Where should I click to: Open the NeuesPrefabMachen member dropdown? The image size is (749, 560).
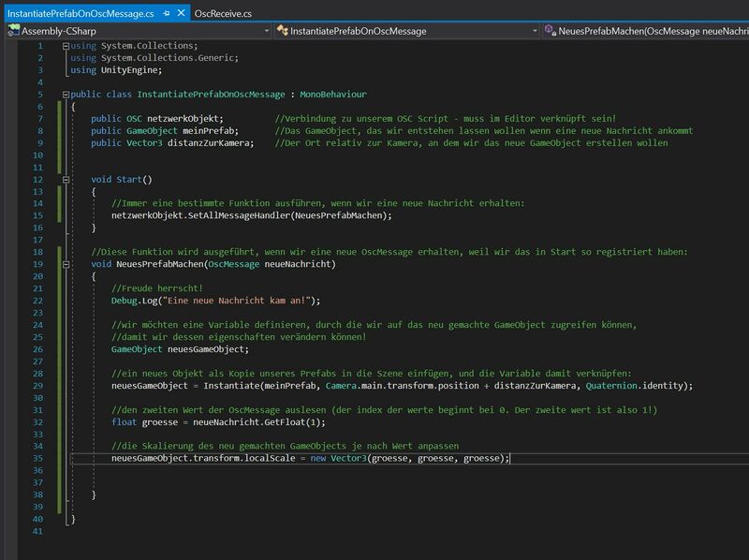pyautogui.click(x=651, y=31)
